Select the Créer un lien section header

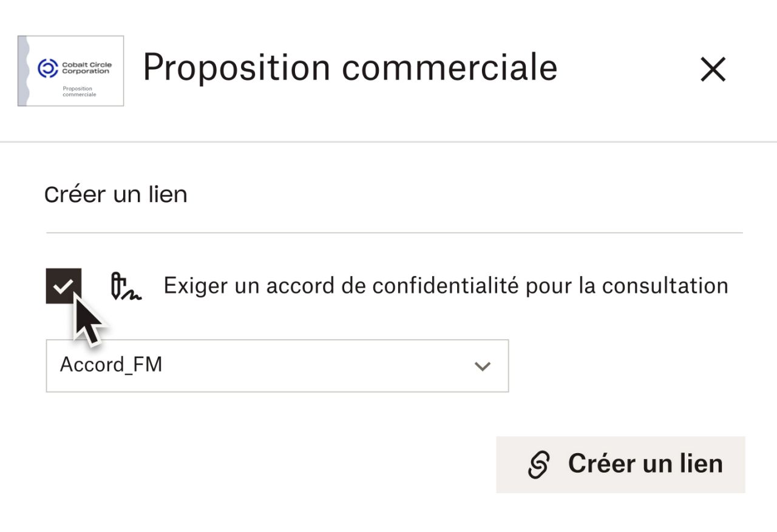pyautogui.click(x=117, y=194)
